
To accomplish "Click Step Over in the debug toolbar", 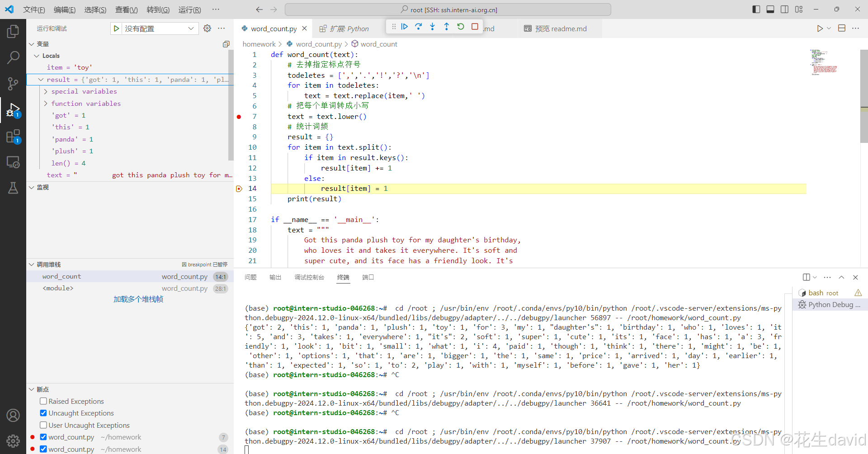I will click(x=419, y=27).
